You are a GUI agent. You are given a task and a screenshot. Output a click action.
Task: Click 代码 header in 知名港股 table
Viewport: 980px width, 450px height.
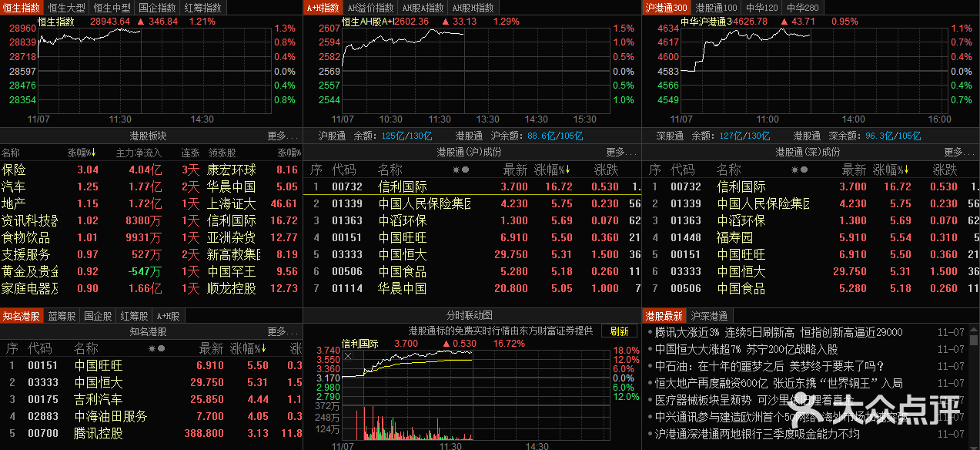(x=40, y=348)
